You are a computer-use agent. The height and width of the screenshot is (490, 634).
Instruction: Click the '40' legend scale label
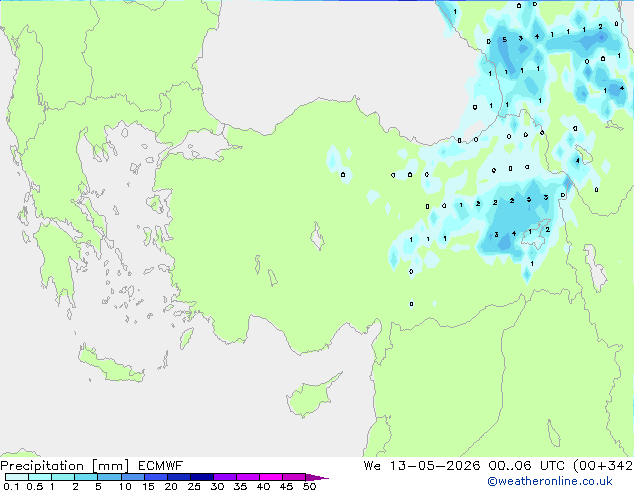263,486
